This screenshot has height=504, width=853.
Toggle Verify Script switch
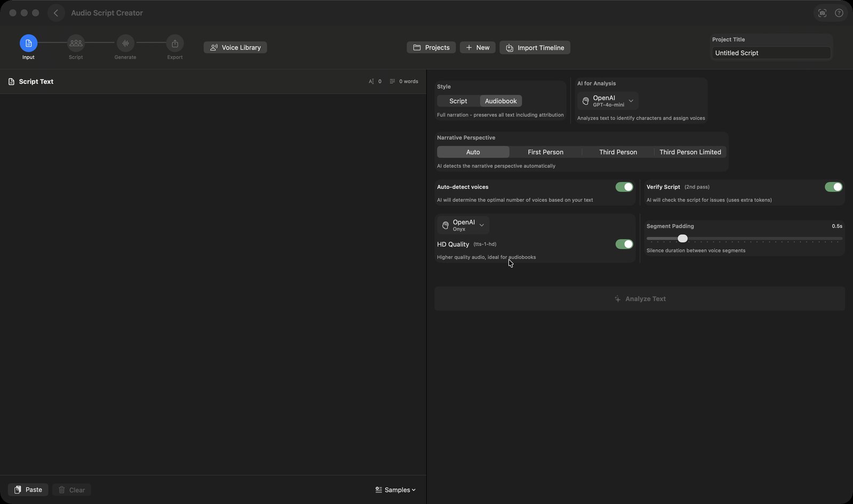[834, 187]
